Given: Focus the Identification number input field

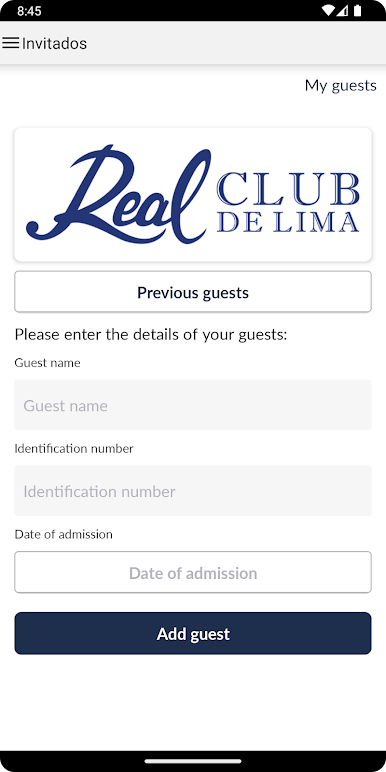Looking at the screenshot, I should (x=193, y=491).
